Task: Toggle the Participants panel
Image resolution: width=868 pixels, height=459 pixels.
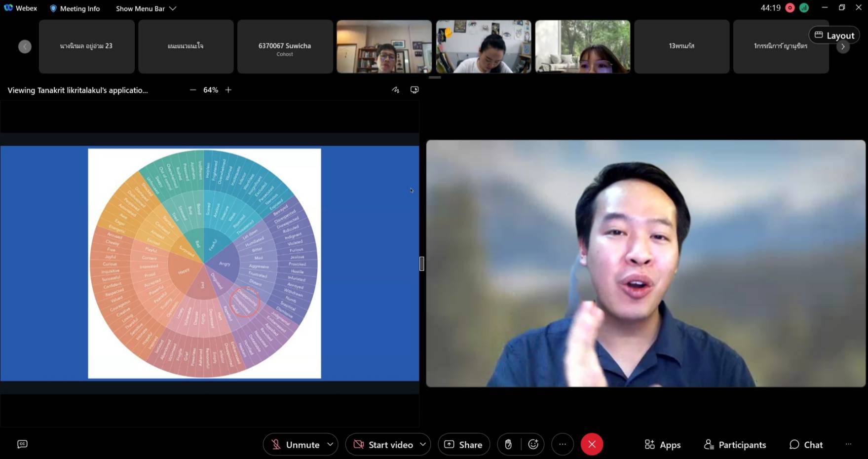Action: [x=735, y=445]
